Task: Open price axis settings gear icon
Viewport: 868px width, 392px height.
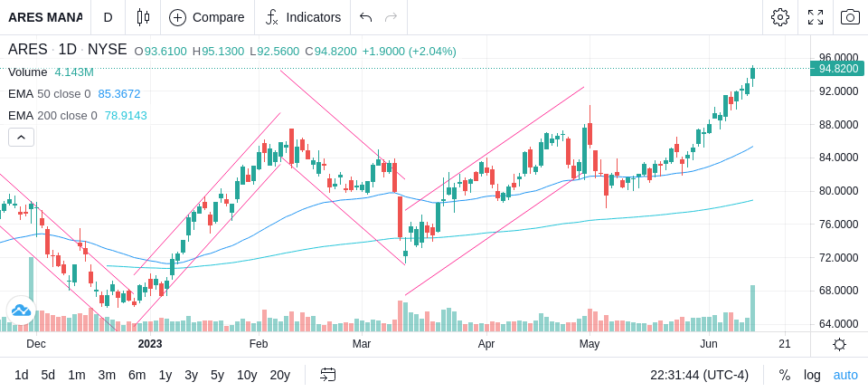Action: point(839,345)
